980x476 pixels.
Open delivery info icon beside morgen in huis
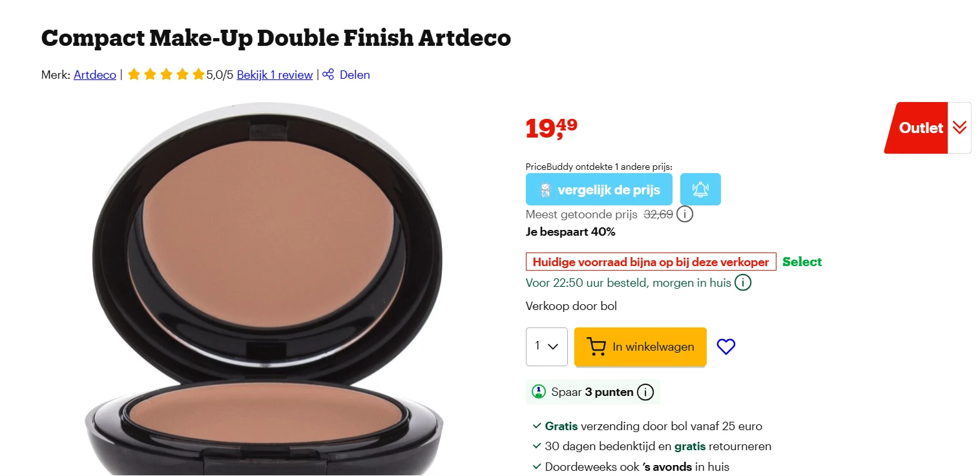click(743, 283)
